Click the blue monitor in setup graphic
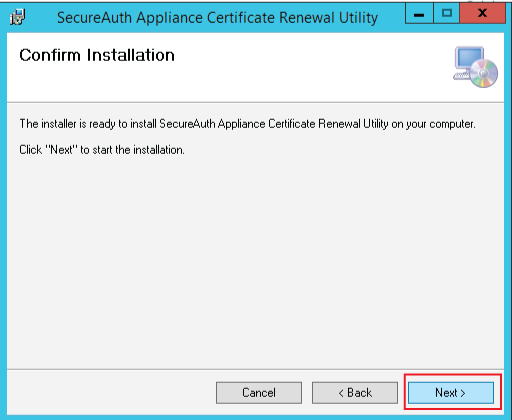 point(470,58)
